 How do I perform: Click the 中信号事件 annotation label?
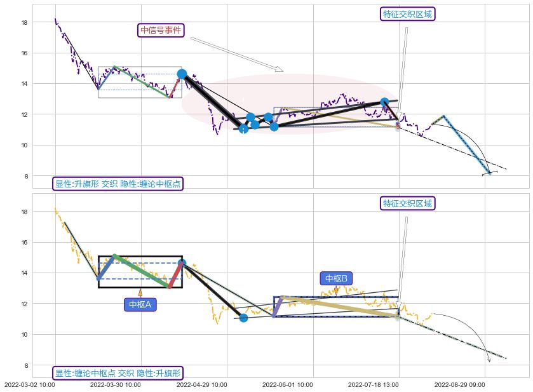pos(161,30)
